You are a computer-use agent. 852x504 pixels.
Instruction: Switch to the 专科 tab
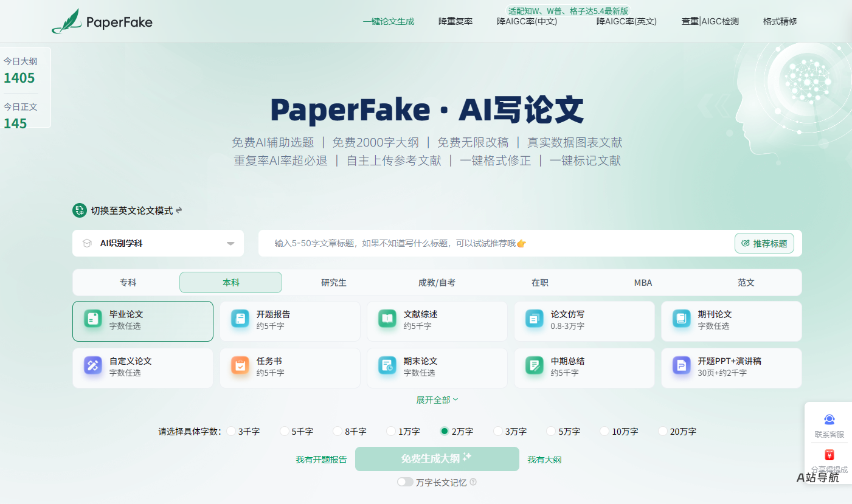128,283
